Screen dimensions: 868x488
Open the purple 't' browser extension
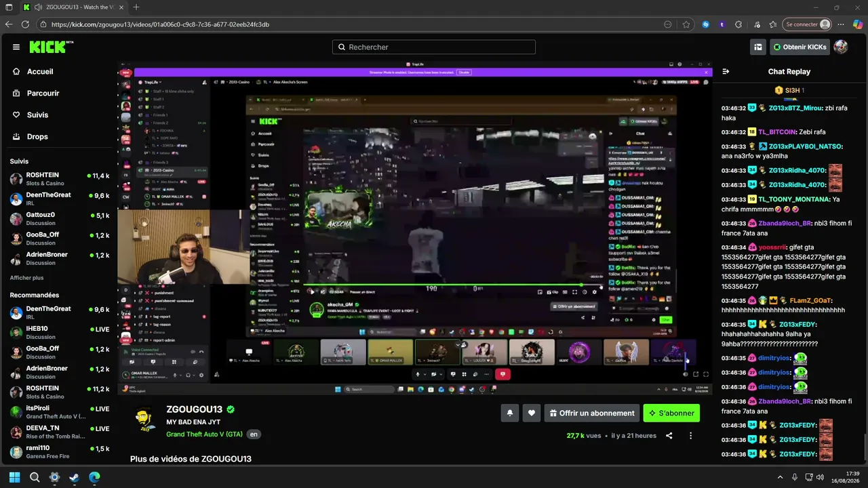coord(722,24)
